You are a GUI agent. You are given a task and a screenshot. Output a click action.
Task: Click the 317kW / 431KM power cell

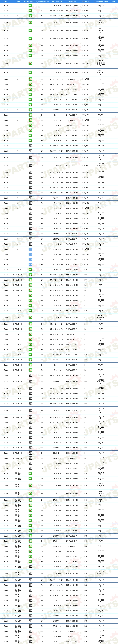pyautogui.click(x=72, y=100)
